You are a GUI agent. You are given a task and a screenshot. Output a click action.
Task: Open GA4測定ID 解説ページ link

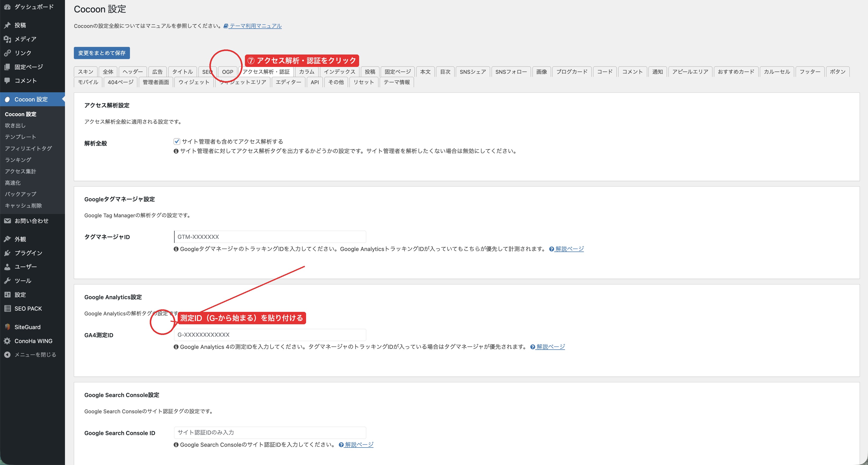(550, 347)
